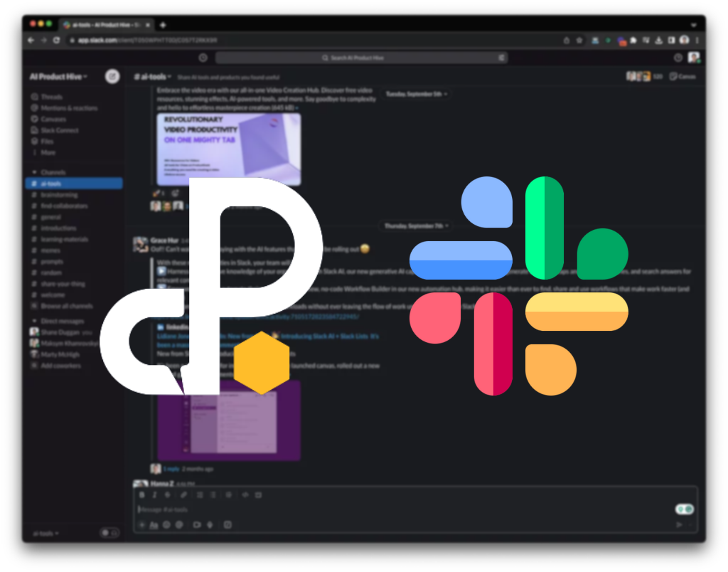Toggle the green switch in message field
Screen dimensions: 728x572
[x=685, y=509]
